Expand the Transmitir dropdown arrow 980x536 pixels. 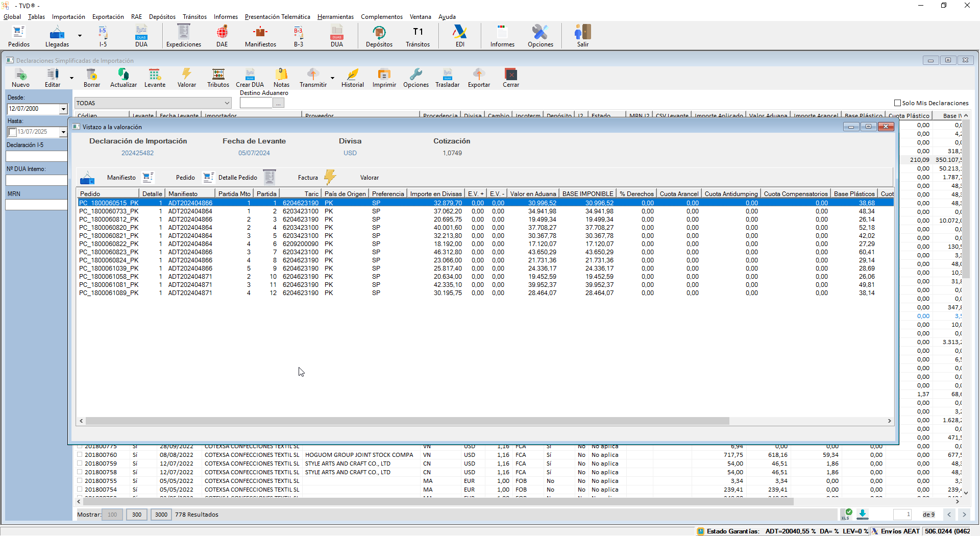332,79
